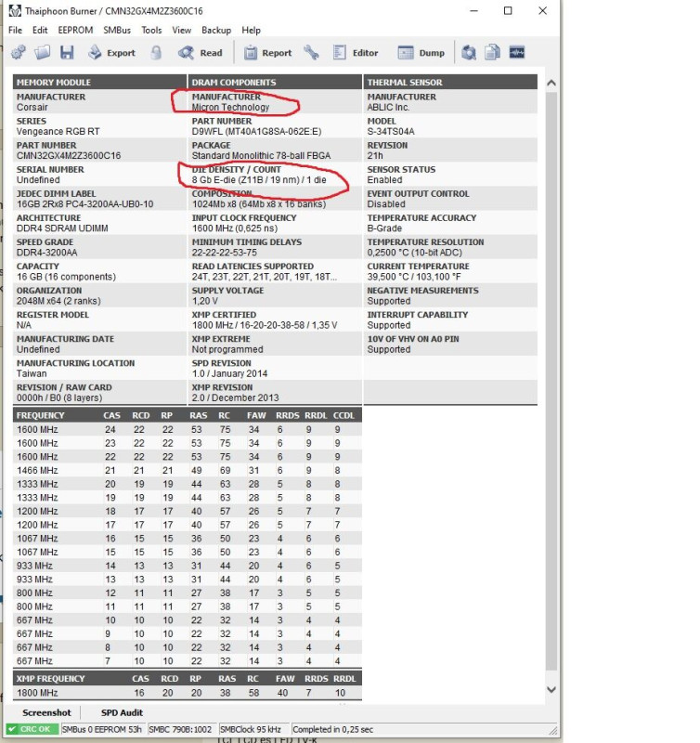Open the File menu
The image size is (700, 743).
pyautogui.click(x=15, y=31)
